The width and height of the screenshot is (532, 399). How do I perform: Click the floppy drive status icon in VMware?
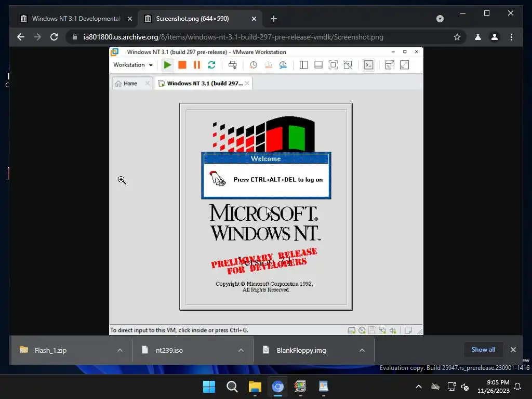coord(372,330)
